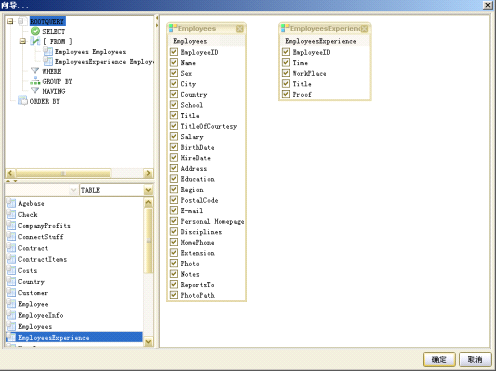Select the ROOTQUERY node label
Screen dimensions: 497x371
click(47, 21)
